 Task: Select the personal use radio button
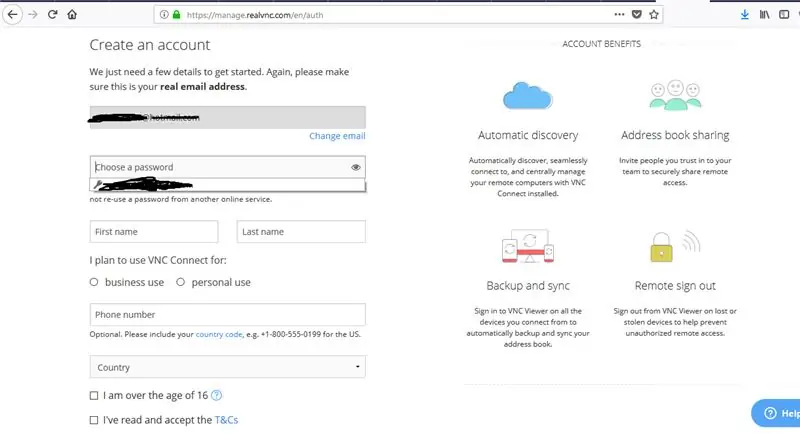point(180,282)
